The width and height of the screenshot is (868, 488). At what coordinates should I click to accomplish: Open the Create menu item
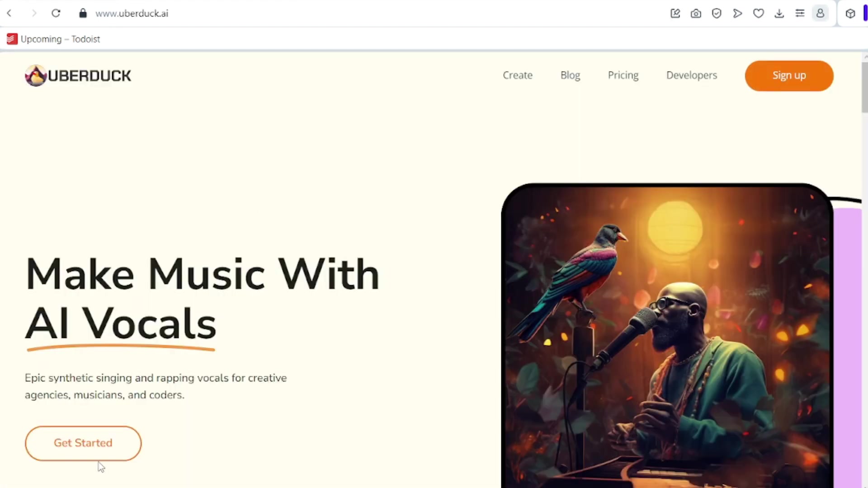pos(518,75)
